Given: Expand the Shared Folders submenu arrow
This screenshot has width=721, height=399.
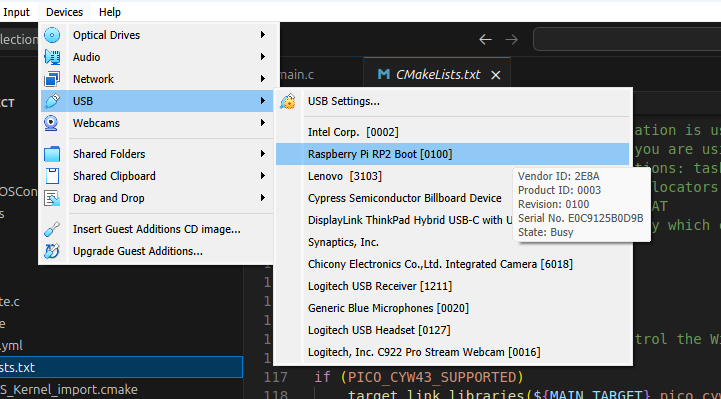Looking at the screenshot, I should tap(263, 154).
